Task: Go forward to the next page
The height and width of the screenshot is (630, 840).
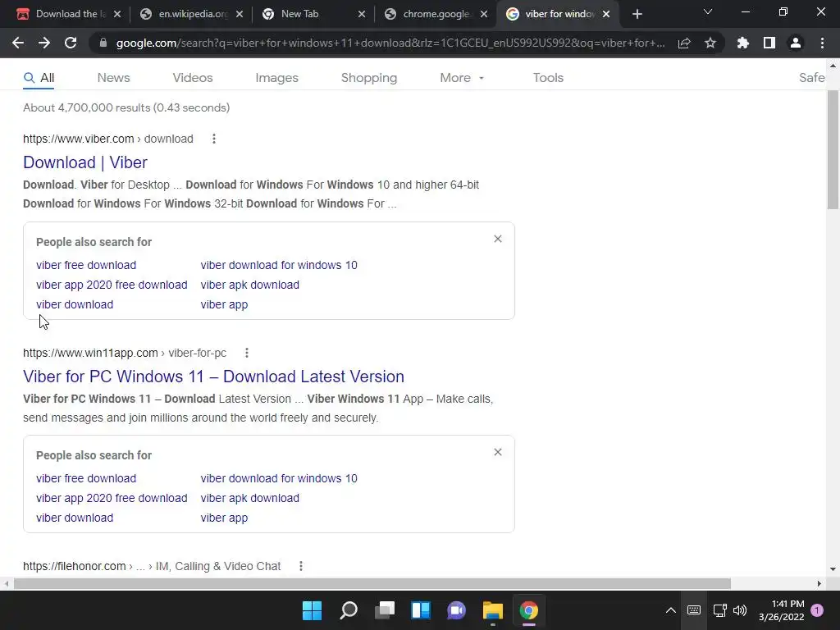Action: [44, 43]
